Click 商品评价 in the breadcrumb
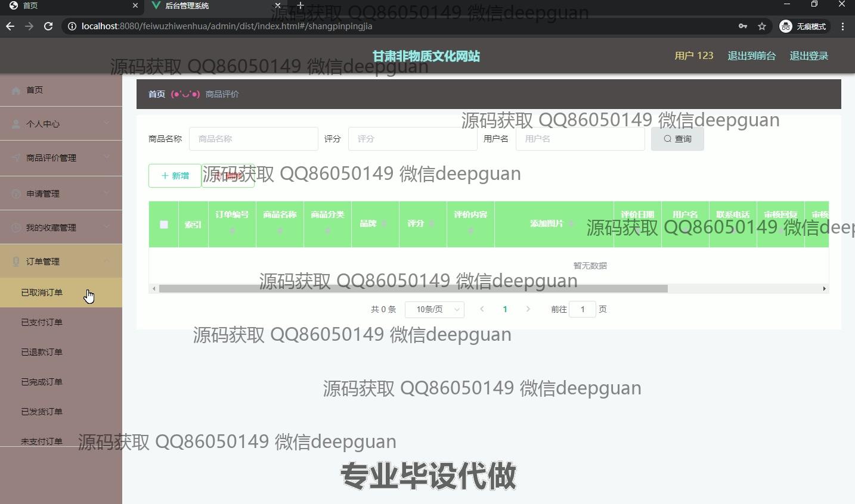The height and width of the screenshot is (504, 855). pos(222,94)
